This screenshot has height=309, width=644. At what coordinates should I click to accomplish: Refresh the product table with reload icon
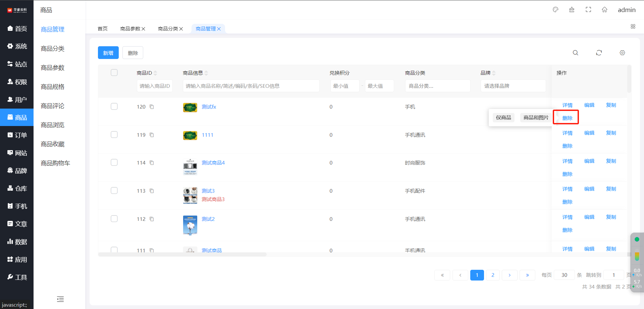point(599,53)
